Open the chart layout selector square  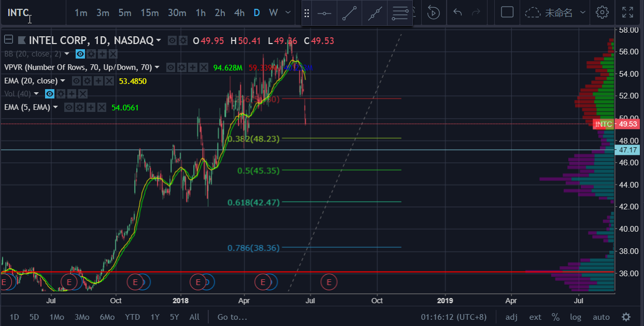(x=507, y=12)
